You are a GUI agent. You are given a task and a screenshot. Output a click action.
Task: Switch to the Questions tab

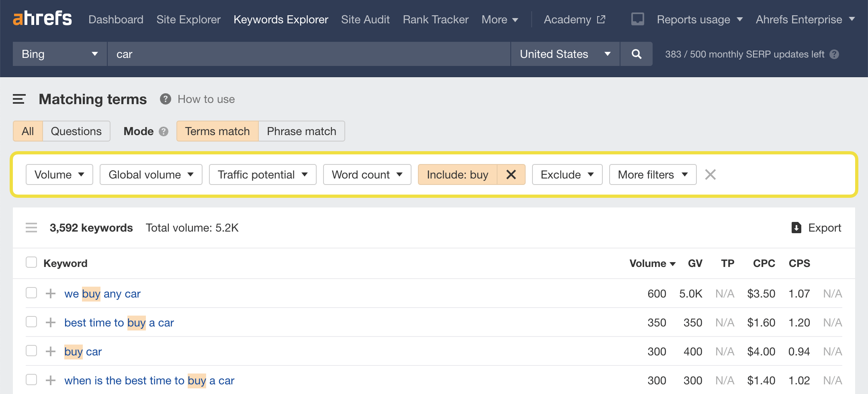(76, 131)
